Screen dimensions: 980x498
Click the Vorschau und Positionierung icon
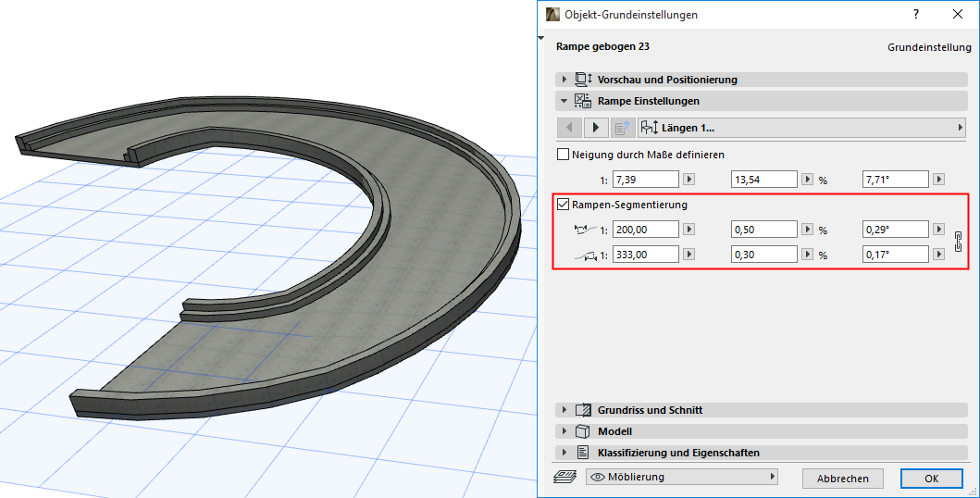point(582,80)
